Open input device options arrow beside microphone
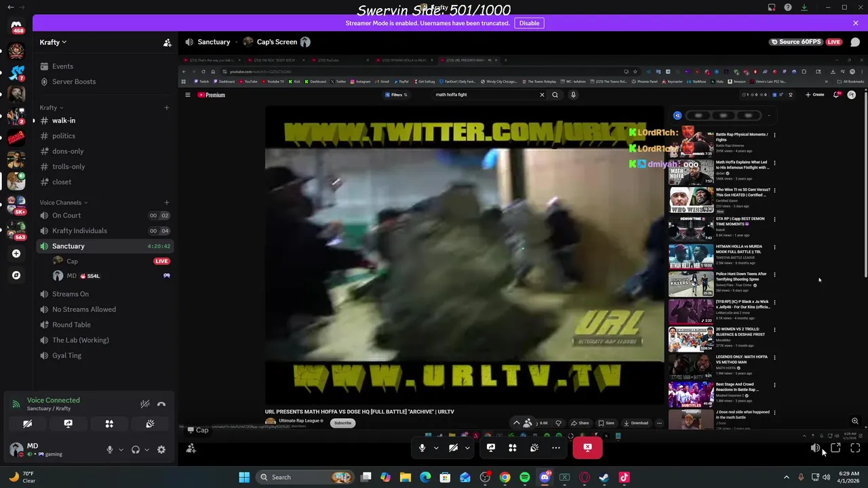 121,449
